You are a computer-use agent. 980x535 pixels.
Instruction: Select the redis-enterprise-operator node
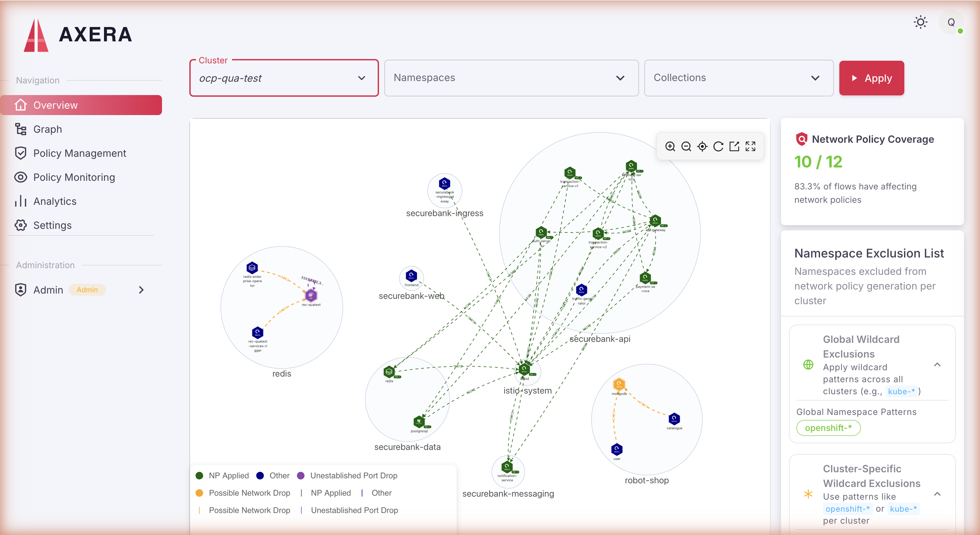(x=252, y=268)
